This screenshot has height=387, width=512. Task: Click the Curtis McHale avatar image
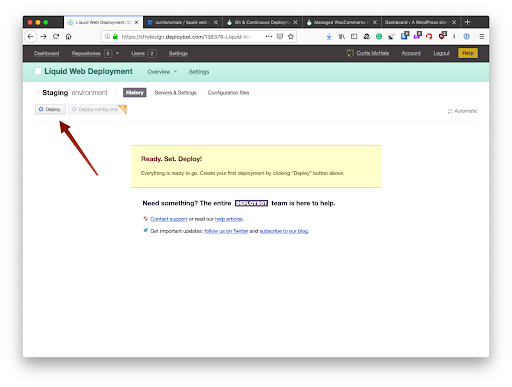350,53
